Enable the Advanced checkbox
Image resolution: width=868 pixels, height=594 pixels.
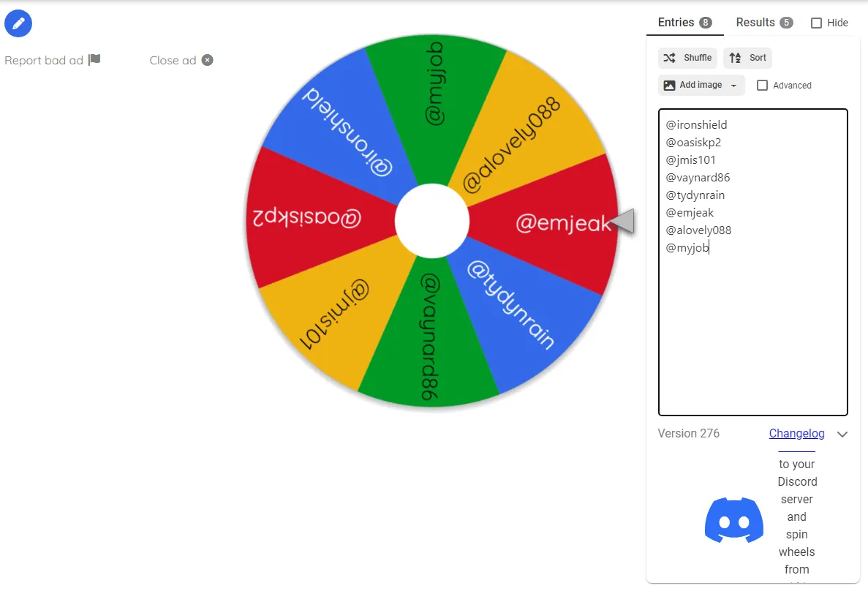point(762,86)
